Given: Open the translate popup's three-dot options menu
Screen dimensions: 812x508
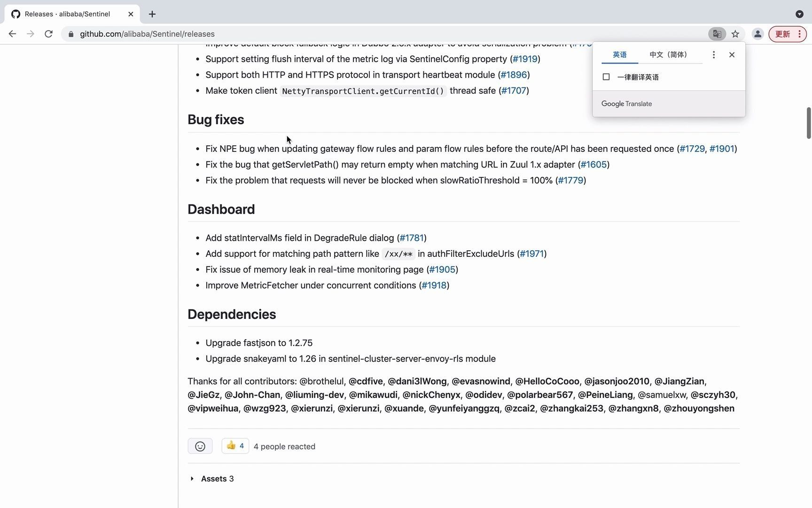Looking at the screenshot, I should pyautogui.click(x=713, y=55).
